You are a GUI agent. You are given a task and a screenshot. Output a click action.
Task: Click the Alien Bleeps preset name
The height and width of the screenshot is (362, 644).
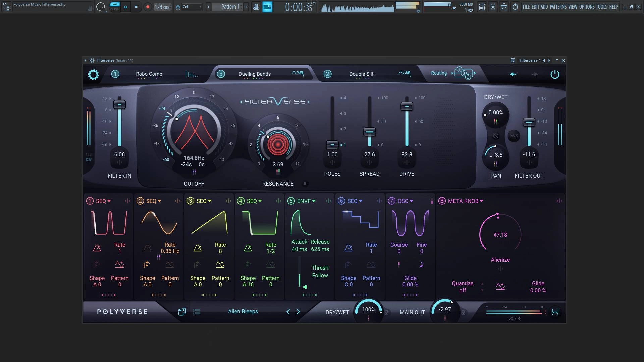(243, 311)
